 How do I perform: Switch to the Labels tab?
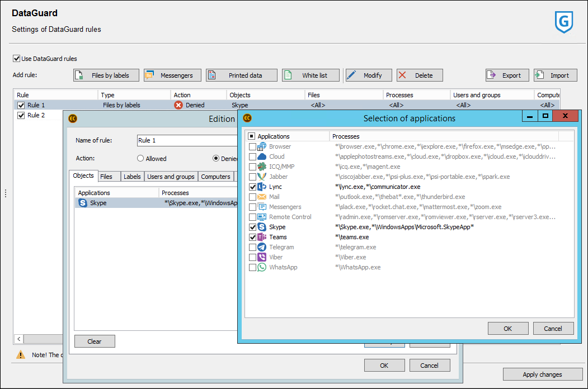click(x=132, y=177)
